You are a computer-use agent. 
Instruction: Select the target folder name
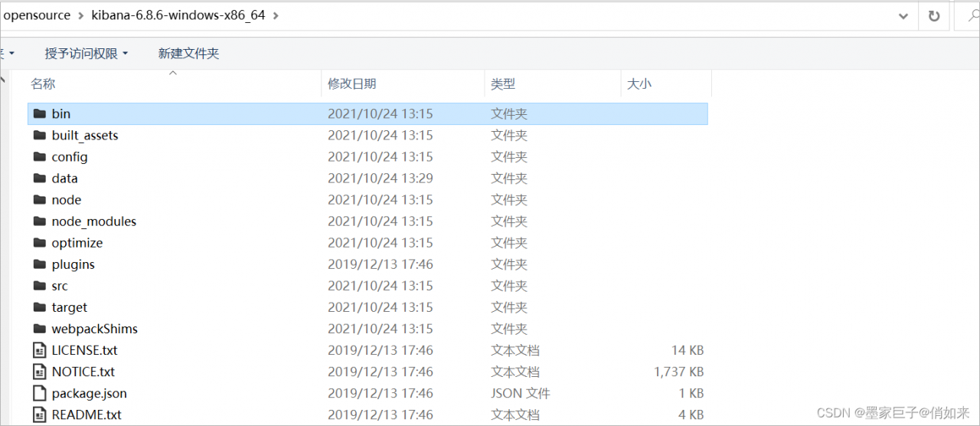[70, 306]
